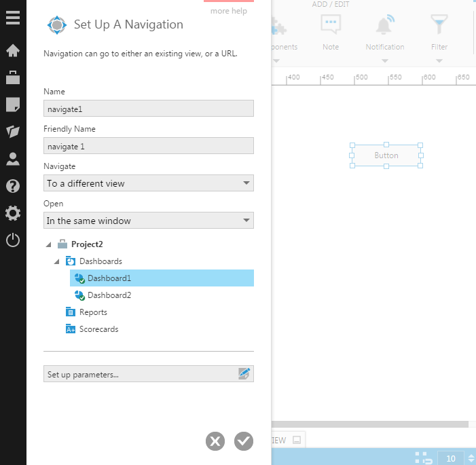
Task: Expand the Filter dropdown arrow
Action: pos(439,61)
